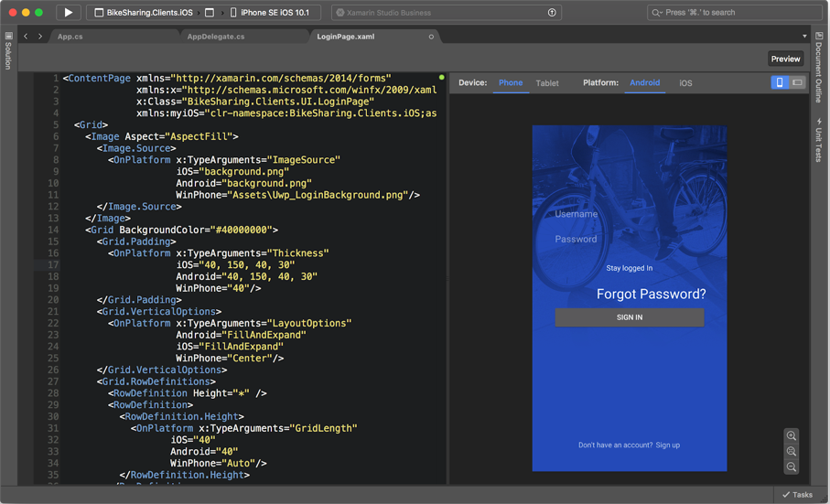Maximize window with green button

(x=38, y=12)
